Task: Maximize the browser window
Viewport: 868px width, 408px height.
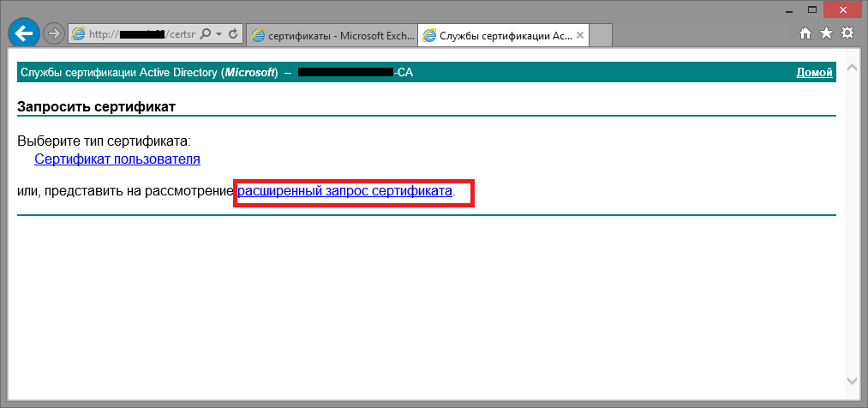Action: pyautogui.click(x=812, y=9)
